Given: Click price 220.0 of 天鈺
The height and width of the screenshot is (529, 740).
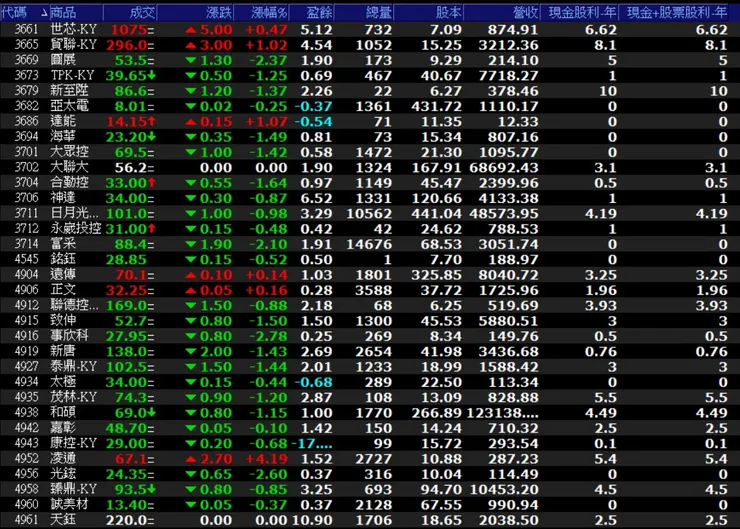Looking at the screenshot, I should (127, 520).
